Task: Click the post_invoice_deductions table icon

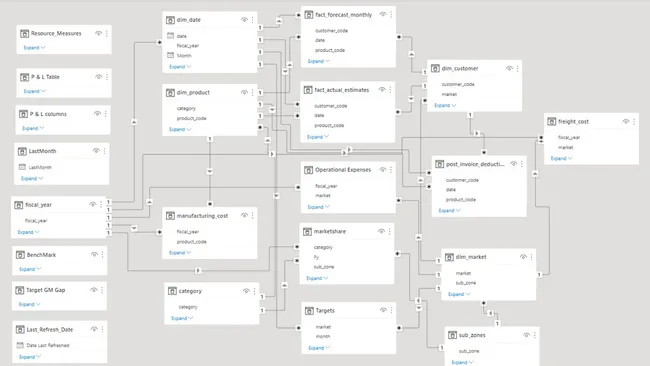Action: coord(440,164)
